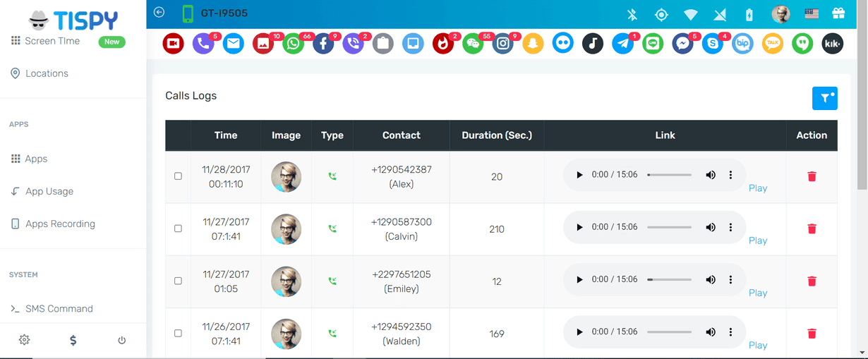The height and width of the screenshot is (359, 868).
Task: Seek in the Emiley call audio progress bar
Action: click(x=669, y=279)
